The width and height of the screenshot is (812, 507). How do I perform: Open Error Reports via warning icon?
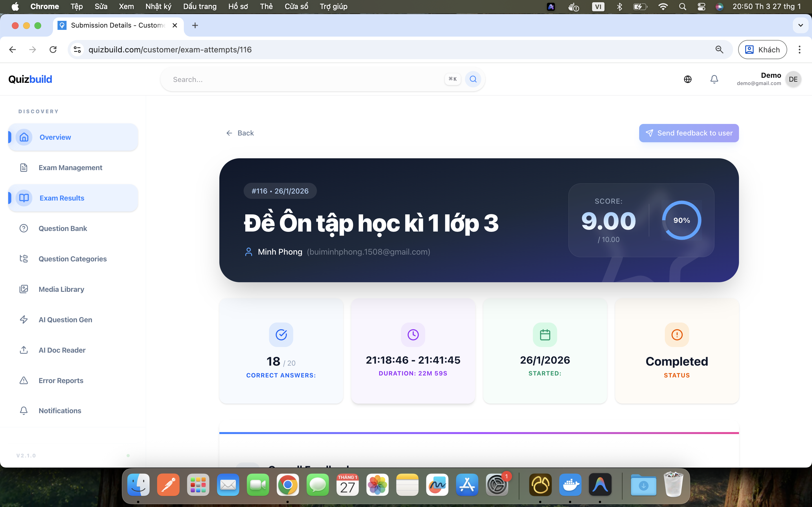[24, 380]
